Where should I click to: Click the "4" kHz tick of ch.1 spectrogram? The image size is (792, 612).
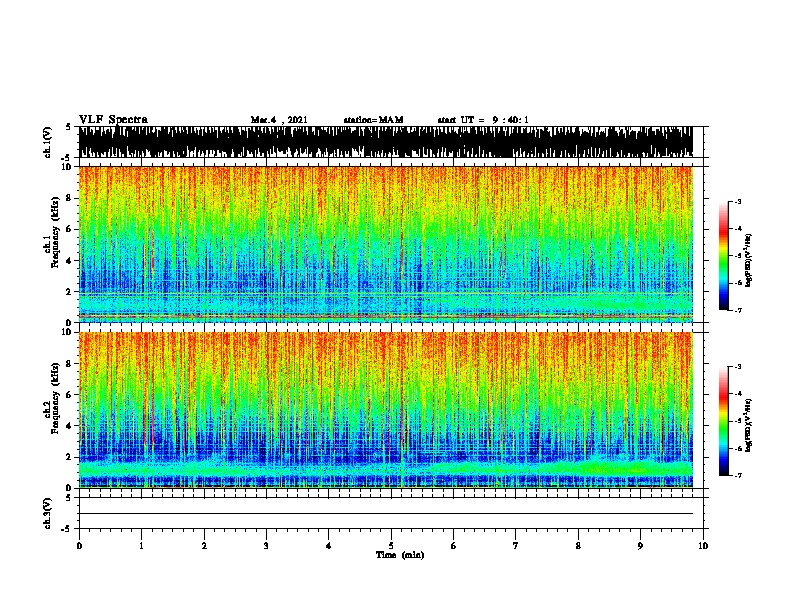pos(71,261)
